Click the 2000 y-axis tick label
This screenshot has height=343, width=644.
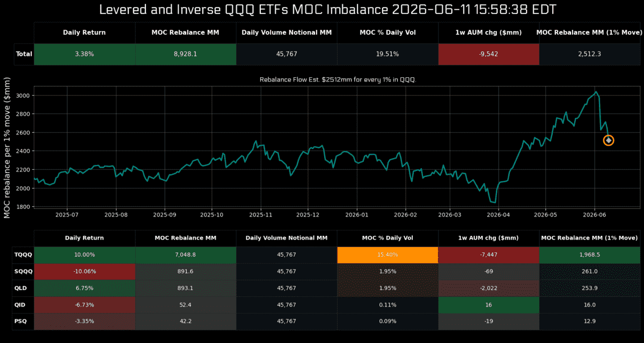click(23, 188)
